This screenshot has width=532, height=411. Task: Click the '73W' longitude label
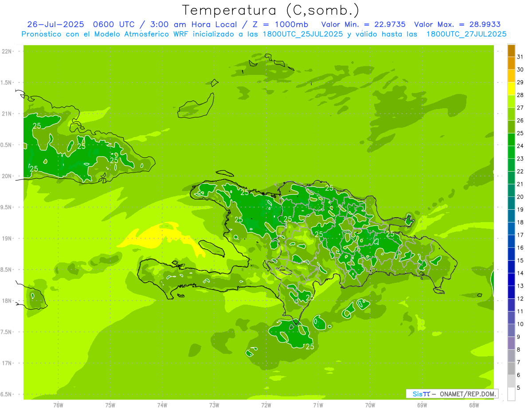coord(214,405)
